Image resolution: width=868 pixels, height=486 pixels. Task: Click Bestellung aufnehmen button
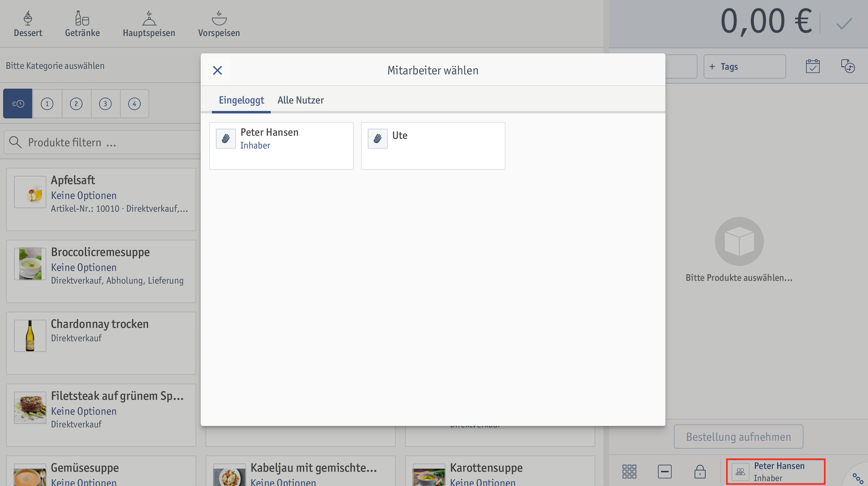tap(739, 436)
